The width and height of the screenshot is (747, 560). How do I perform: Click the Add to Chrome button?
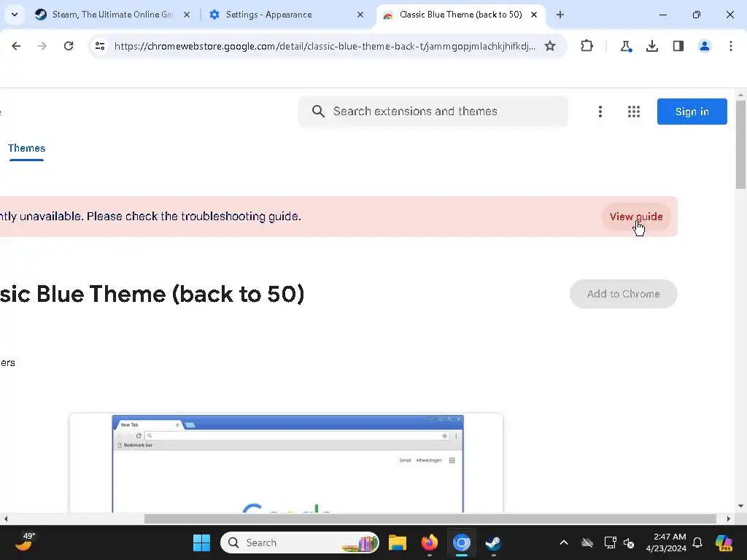(623, 294)
